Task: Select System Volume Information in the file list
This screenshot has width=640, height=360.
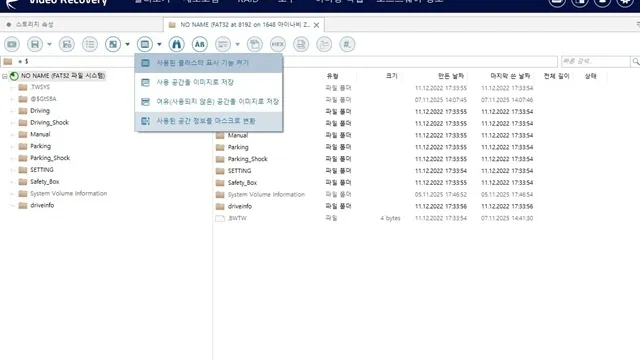Action: pyautogui.click(x=266, y=195)
